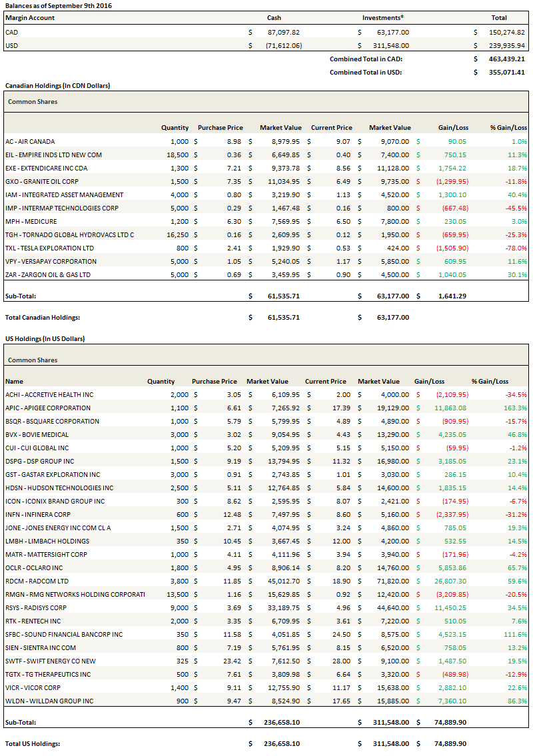Select the "Total Canadian Holdings:" label
This screenshot has height=756, width=533.
tap(43, 318)
